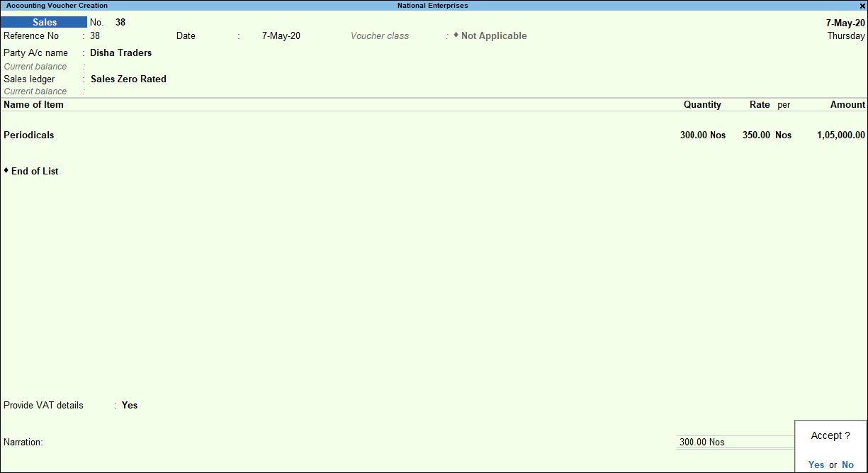868x473 pixels.
Task: Select the rate value 350.00
Action: (758, 135)
